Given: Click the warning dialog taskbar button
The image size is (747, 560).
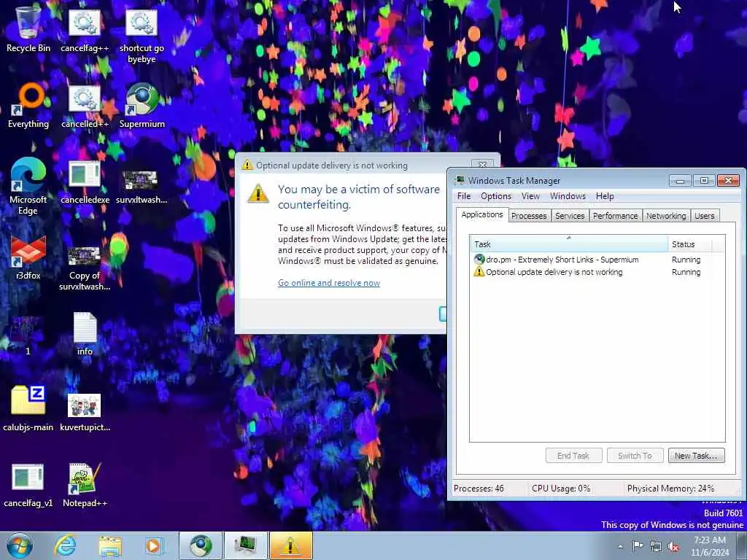Looking at the screenshot, I should point(290,545).
